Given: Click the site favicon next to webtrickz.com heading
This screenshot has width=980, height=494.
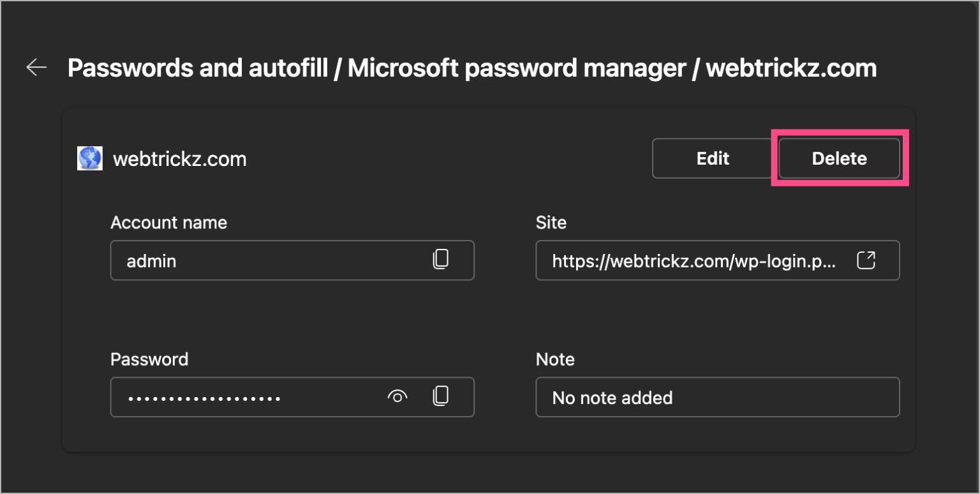Looking at the screenshot, I should click(x=89, y=158).
